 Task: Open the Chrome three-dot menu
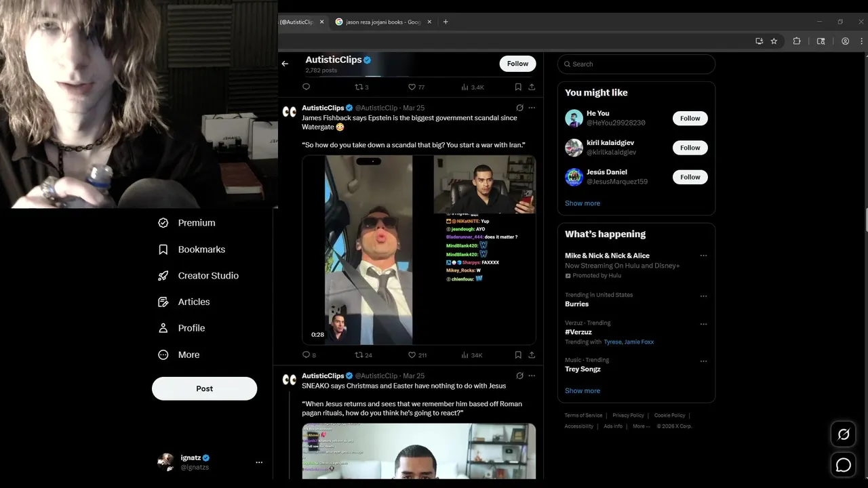point(861,41)
